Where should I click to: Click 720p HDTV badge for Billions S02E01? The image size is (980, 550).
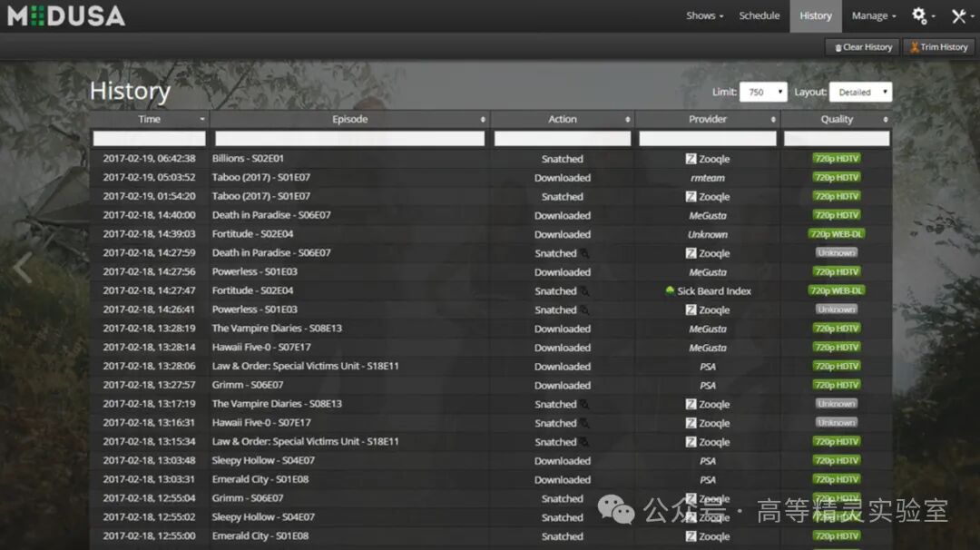coord(837,159)
